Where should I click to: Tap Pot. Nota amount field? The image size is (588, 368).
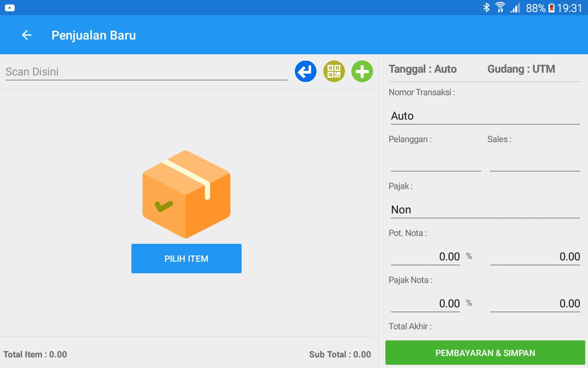[535, 257]
